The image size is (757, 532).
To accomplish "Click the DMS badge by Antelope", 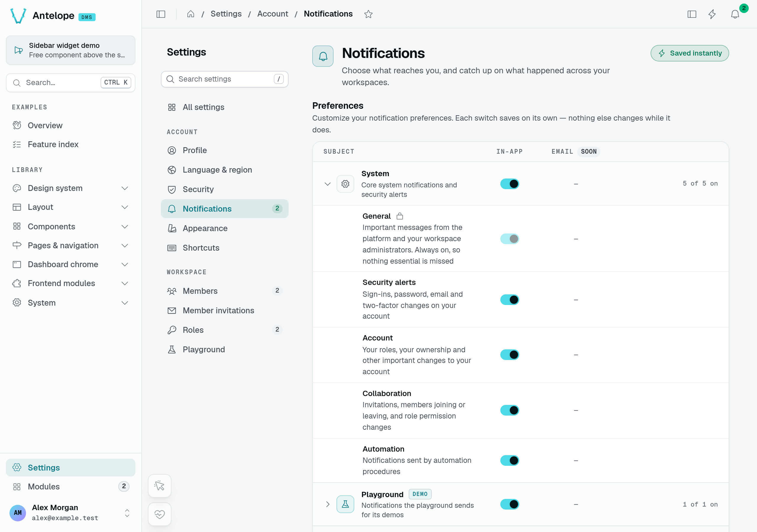I will pos(87,17).
